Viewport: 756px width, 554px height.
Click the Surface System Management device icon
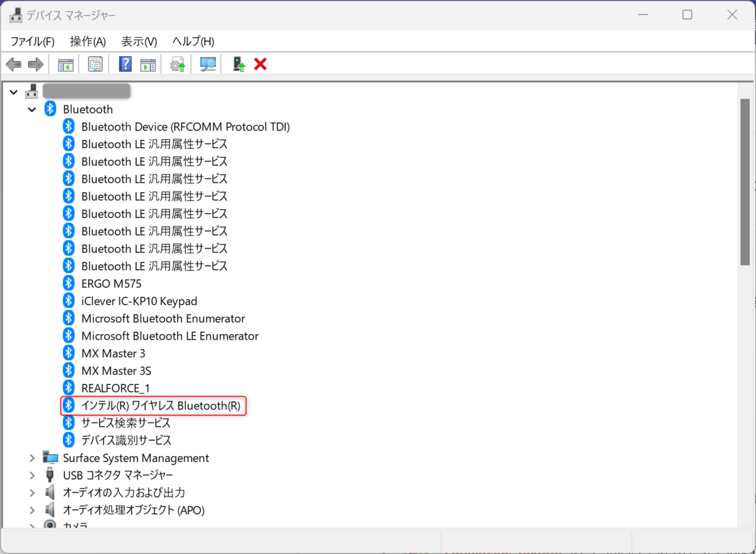point(50,458)
